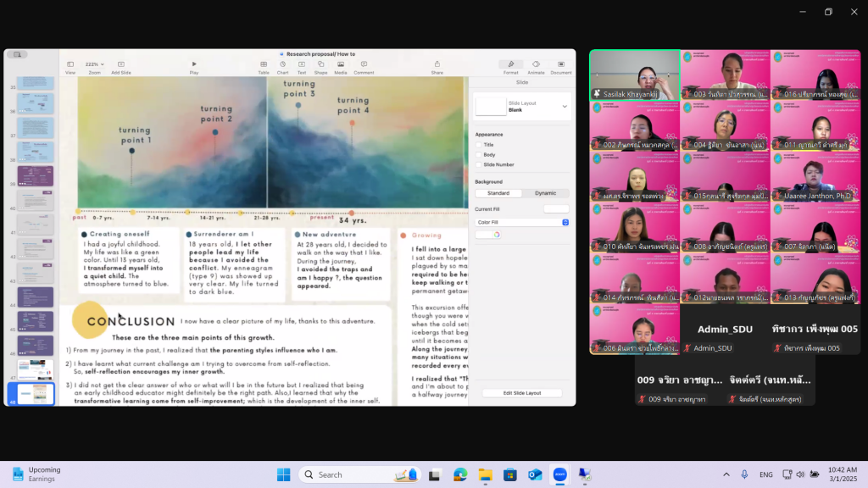
Task: Open the Chart insert tool
Action: [x=283, y=64]
